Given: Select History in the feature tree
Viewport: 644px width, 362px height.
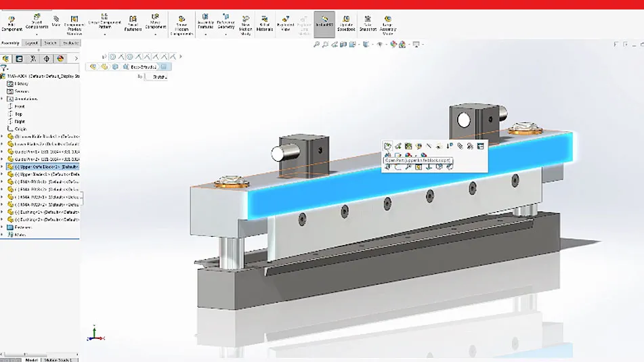Looking at the screenshot, I should pos(18,84).
